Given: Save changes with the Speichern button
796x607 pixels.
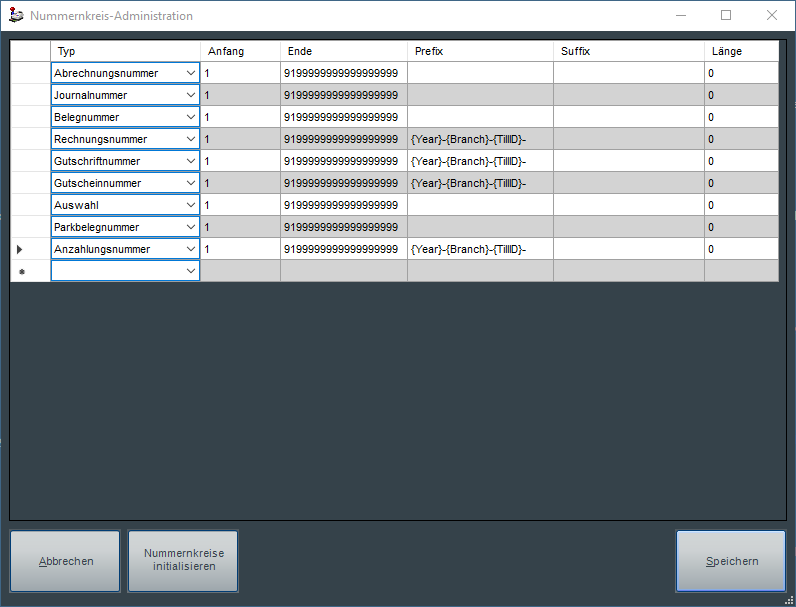Looking at the screenshot, I should point(731,561).
